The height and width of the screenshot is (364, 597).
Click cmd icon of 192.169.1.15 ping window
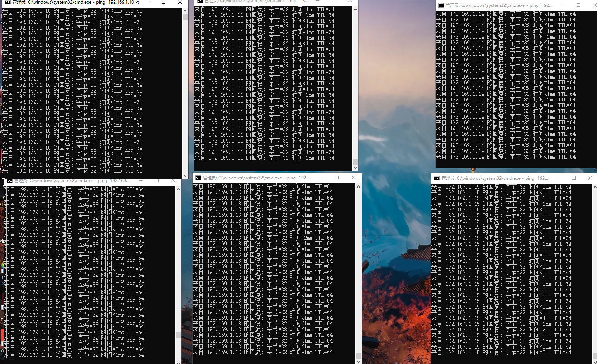pyautogui.click(x=437, y=178)
